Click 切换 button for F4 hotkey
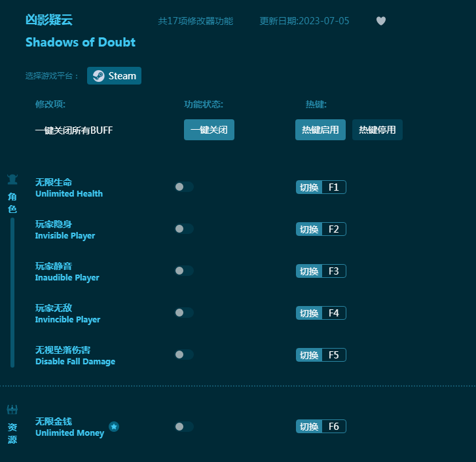The width and height of the screenshot is (476, 462). [x=309, y=313]
